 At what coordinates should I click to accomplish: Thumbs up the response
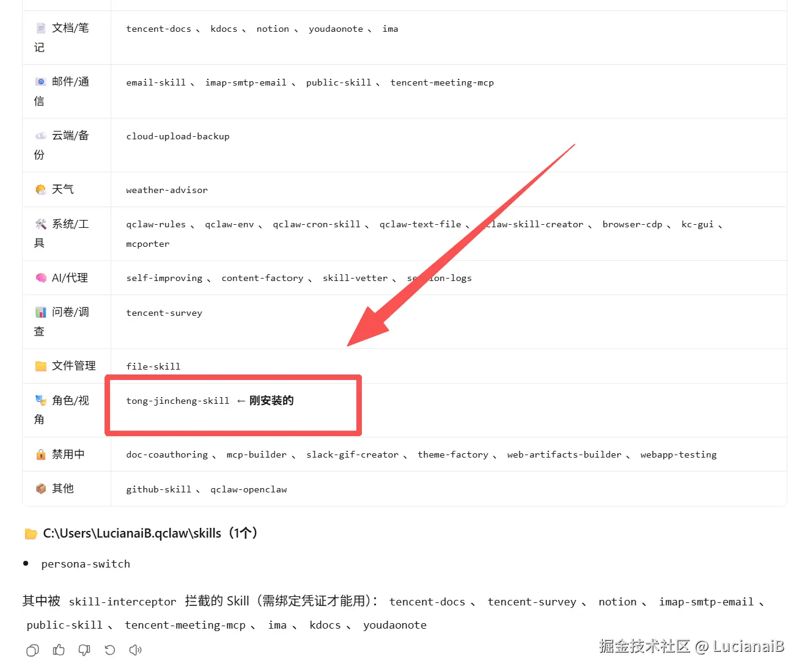(x=59, y=650)
